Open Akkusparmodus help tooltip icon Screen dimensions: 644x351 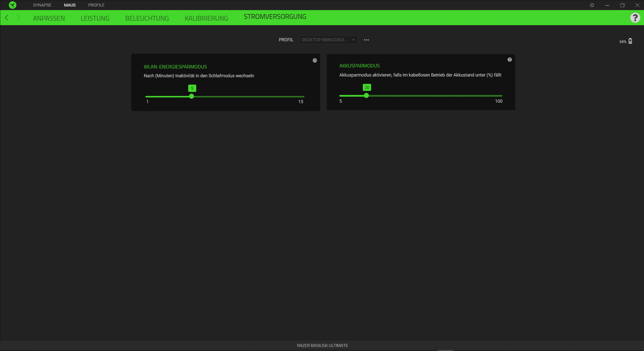(510, 60)
